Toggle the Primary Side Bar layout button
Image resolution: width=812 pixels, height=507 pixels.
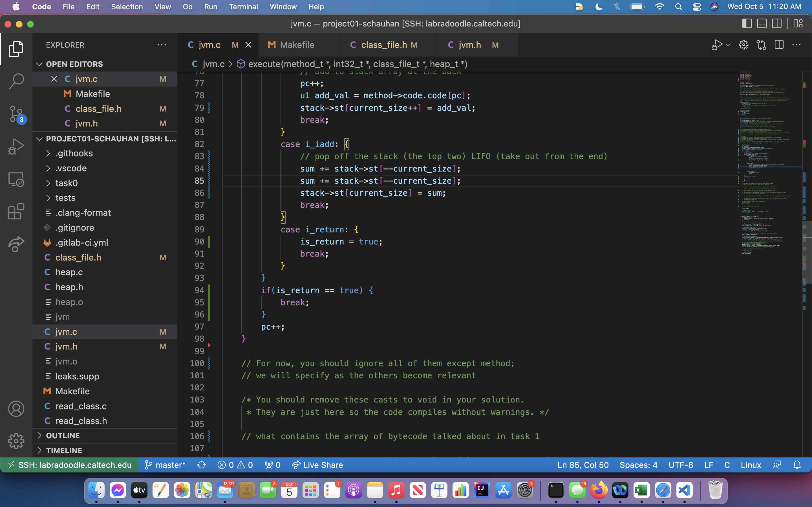[747, 24]
